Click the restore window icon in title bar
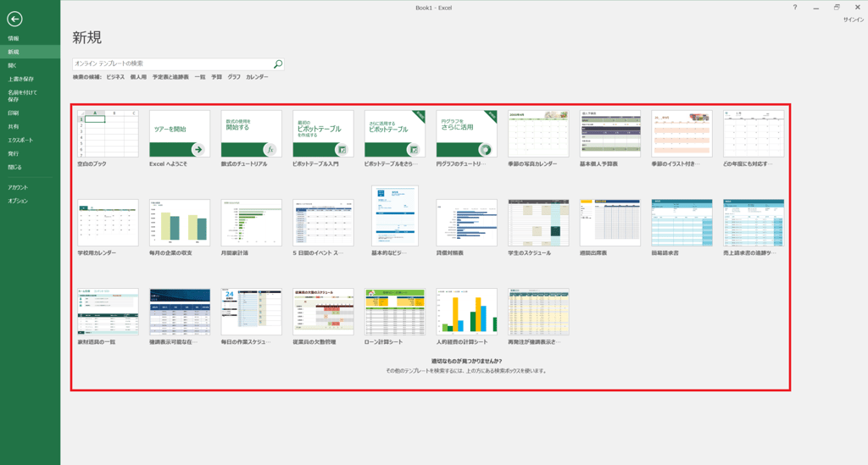The height and width of the screenshot is (465, 868). pos(837,8)
